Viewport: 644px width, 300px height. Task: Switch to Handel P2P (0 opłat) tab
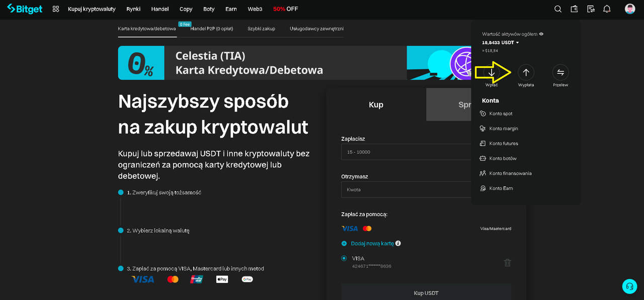click(212, 29)
